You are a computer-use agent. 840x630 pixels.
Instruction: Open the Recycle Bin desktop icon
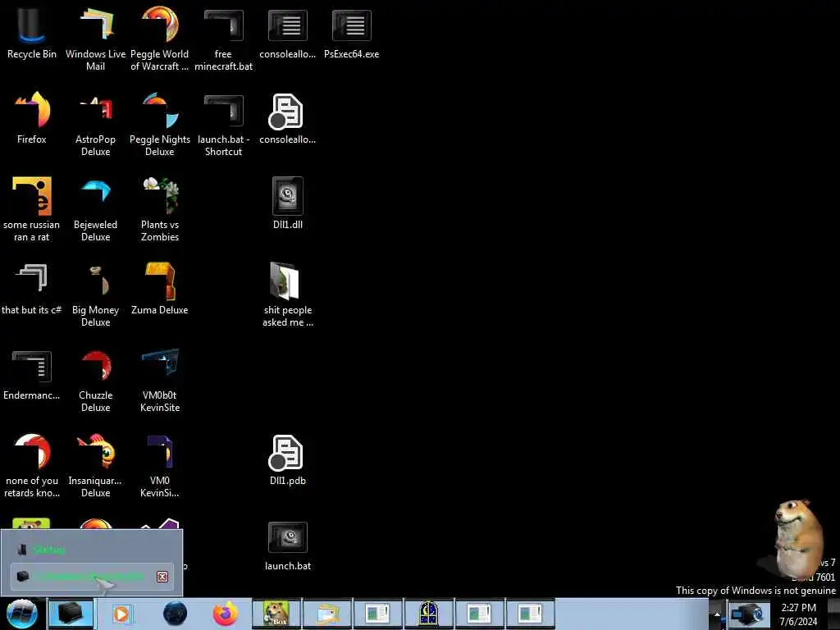coord(32,33)
